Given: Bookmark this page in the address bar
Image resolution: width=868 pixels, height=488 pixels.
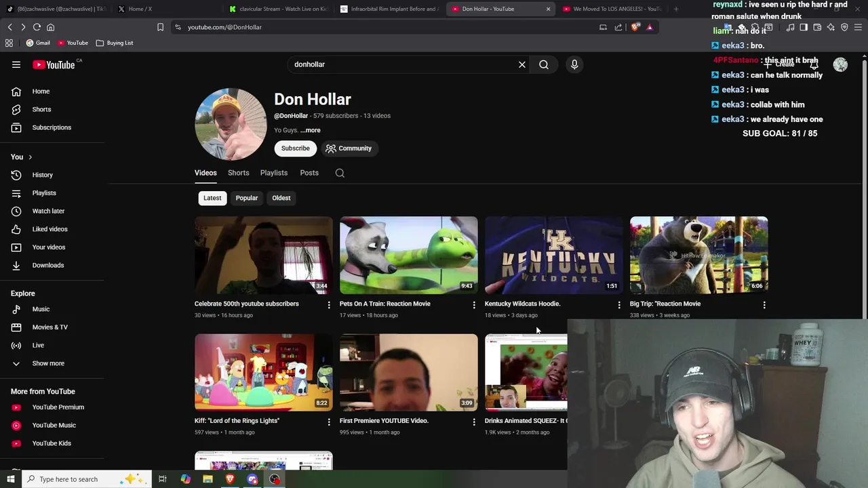Looking at the screenshot, I should [x=160, y=27].
